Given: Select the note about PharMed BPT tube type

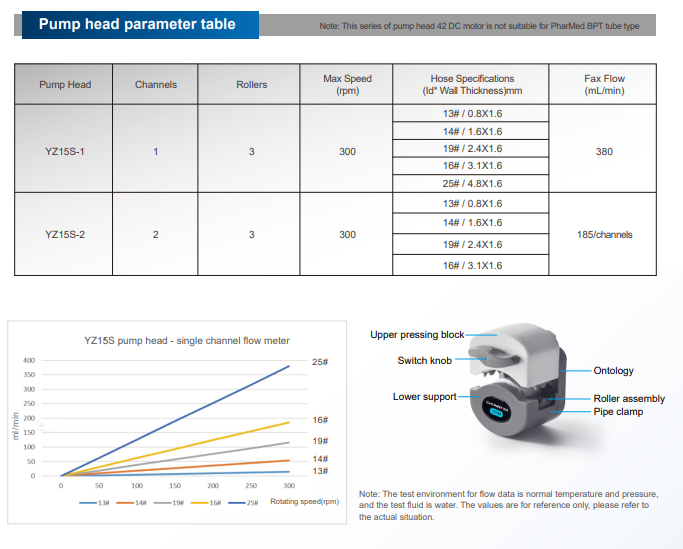Looking at the screenshot, I should point(479,26).
